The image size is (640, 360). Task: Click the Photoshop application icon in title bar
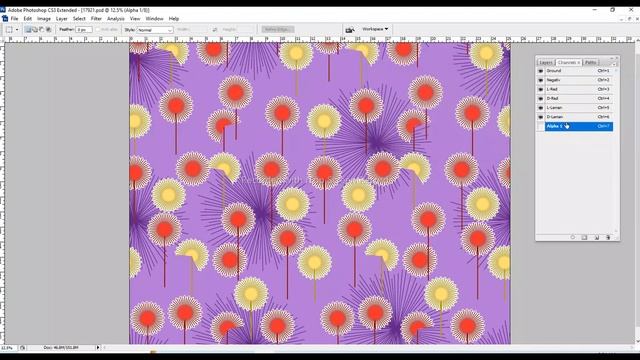[3, 10]
